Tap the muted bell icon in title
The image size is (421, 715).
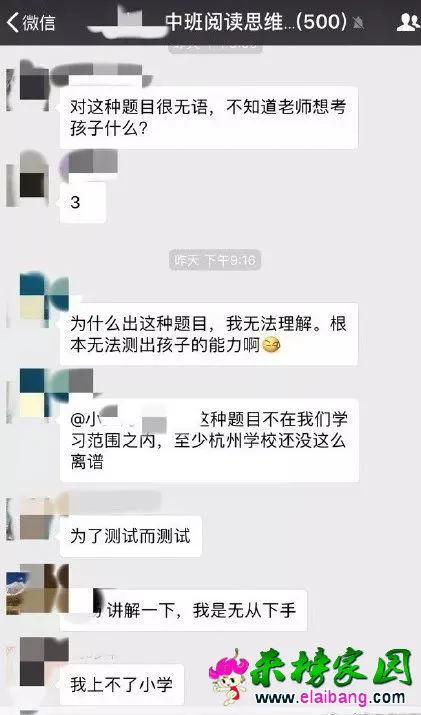click(x=358, y=23)
